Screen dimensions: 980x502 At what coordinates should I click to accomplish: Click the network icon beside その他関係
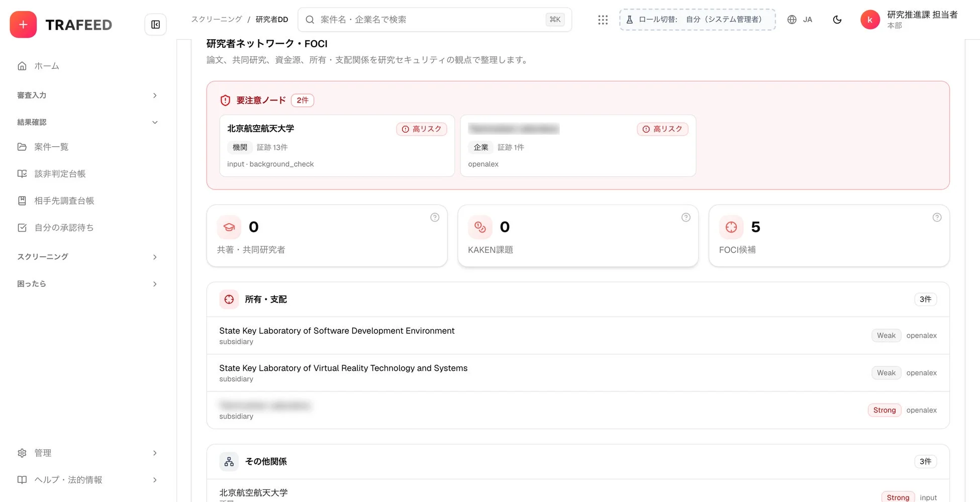(229, 462)
